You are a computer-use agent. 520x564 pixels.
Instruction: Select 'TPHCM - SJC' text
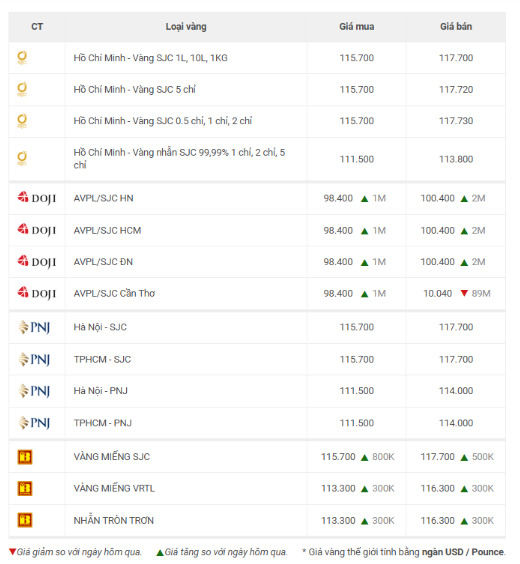(102, 359)
